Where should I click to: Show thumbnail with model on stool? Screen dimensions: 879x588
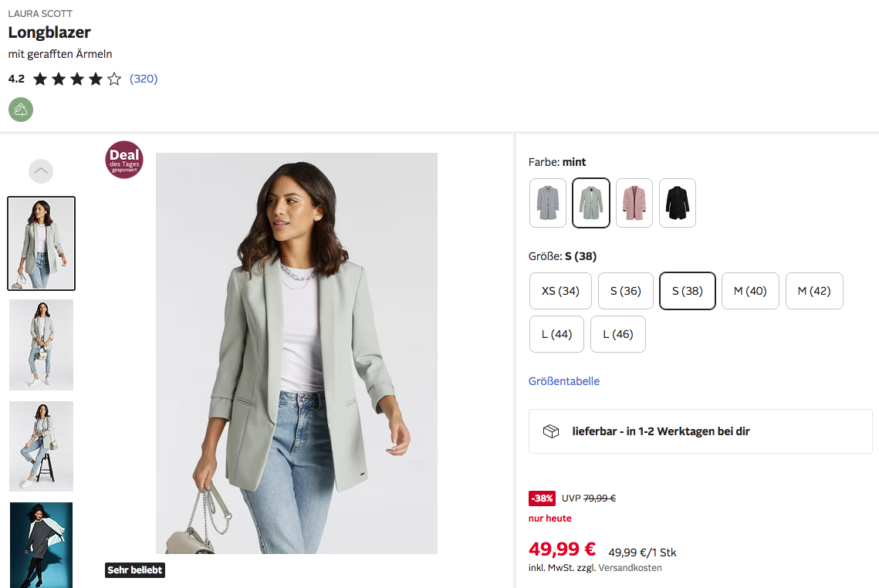[x=41, y=446]
